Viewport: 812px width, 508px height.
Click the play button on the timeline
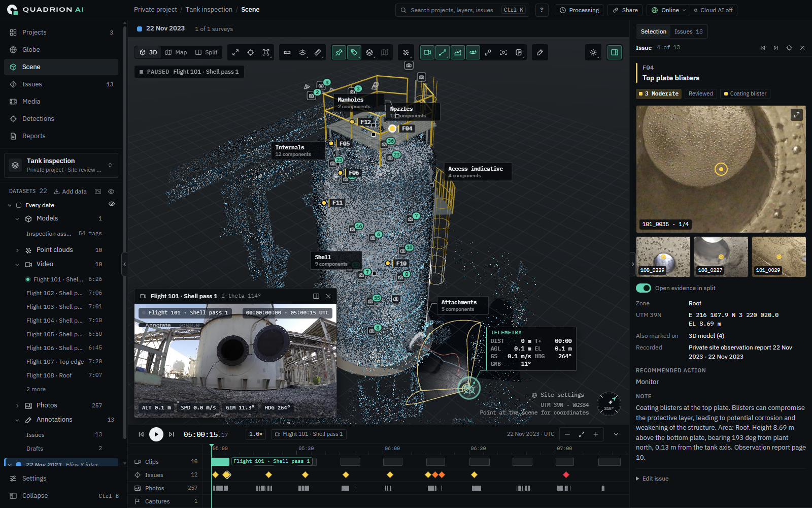click(156, 434)
